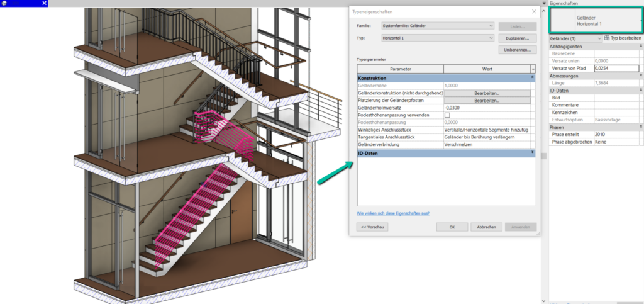Image resolution: width=644 pixels, height=304 pixels.
Task: Click the 3D view cube icon on tab
Action: pyautogui.click(x=5, y=4)
